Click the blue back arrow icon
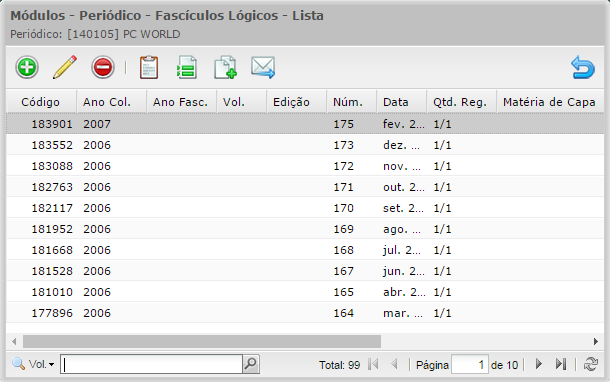This screenshot has height=382, width=610. 582,67
